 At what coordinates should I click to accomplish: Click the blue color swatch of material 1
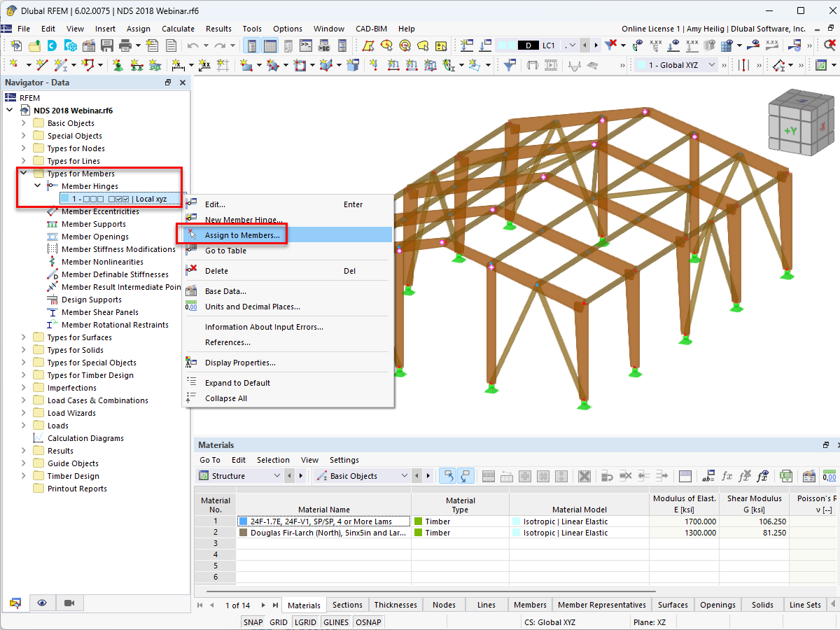[x=243, y=521]
